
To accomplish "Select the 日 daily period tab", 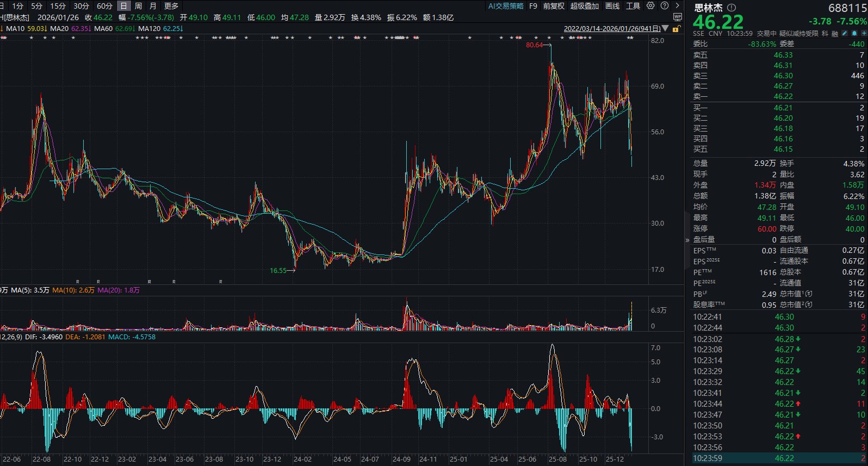I will pos(124,6).
